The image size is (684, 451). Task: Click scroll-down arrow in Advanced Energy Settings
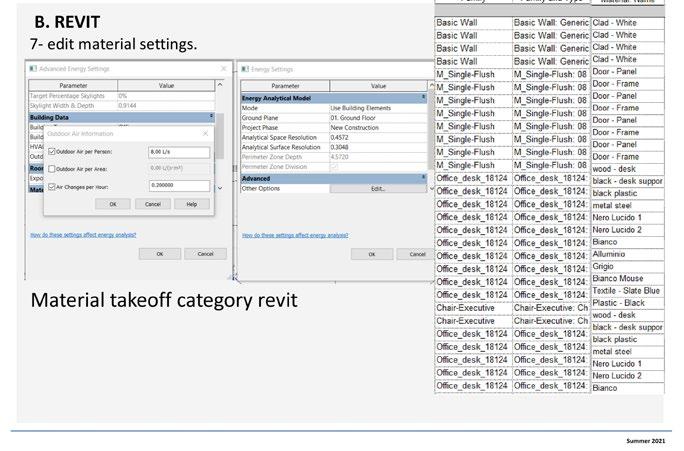[x=220, y=188]
